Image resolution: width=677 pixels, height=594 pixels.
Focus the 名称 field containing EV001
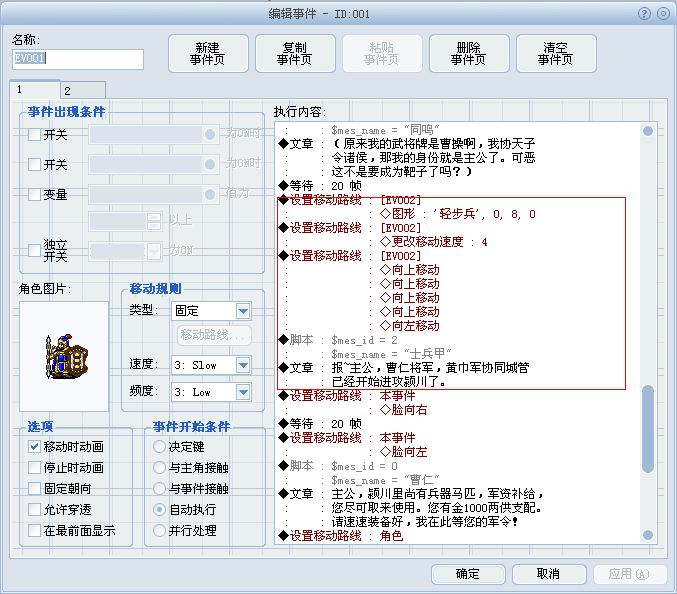coord(78,59)
